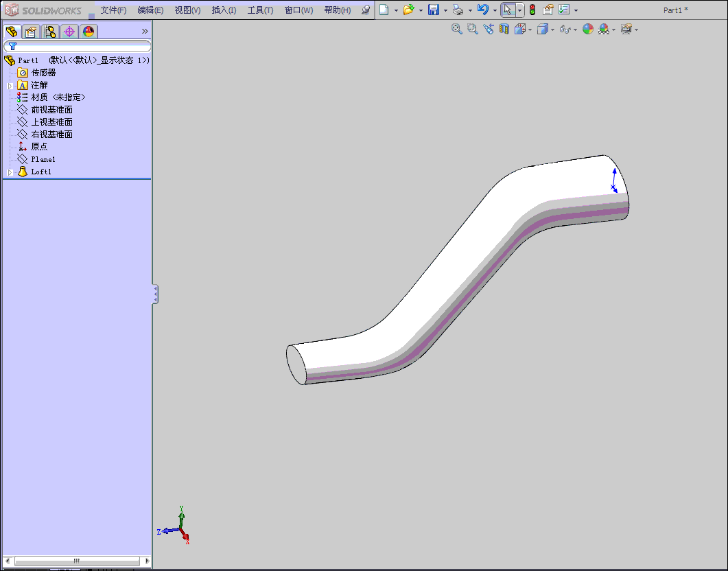Open the 工具(T) menu
The width and height of the screenshot is (728, 571).
pos(260,10)
